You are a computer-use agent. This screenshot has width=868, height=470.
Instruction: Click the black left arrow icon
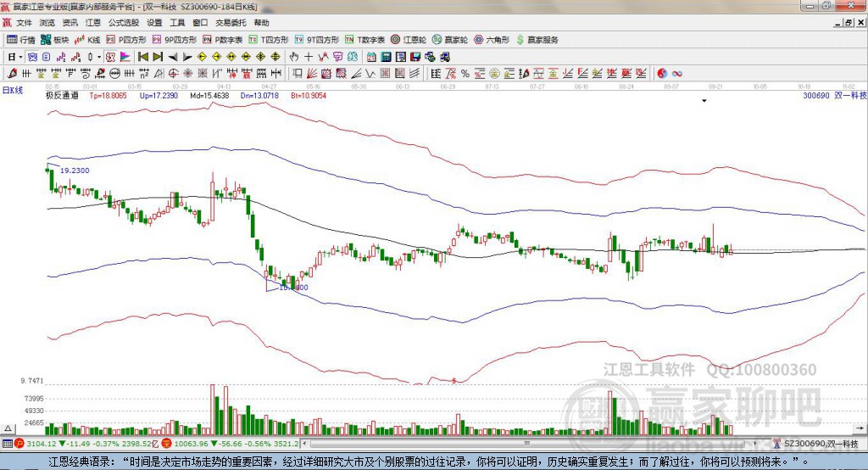click(x=173, y=57)
